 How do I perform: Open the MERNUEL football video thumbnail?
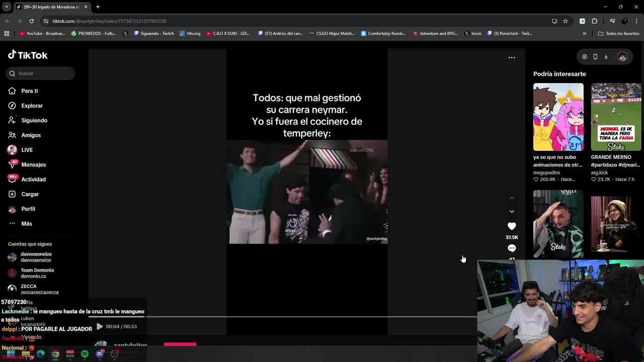click(616, 117)
